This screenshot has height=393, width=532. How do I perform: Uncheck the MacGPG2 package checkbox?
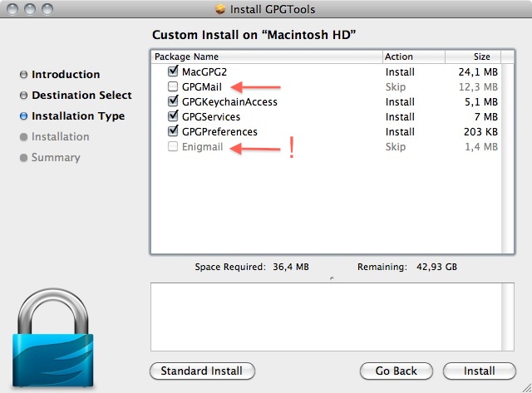click(173, 72)
